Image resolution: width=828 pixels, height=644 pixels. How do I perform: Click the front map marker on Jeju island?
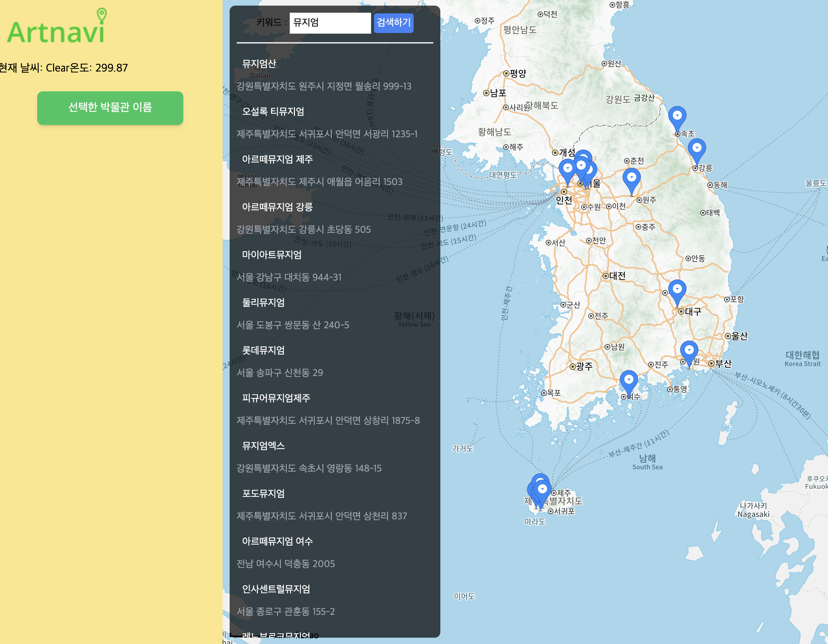(543, 490)
